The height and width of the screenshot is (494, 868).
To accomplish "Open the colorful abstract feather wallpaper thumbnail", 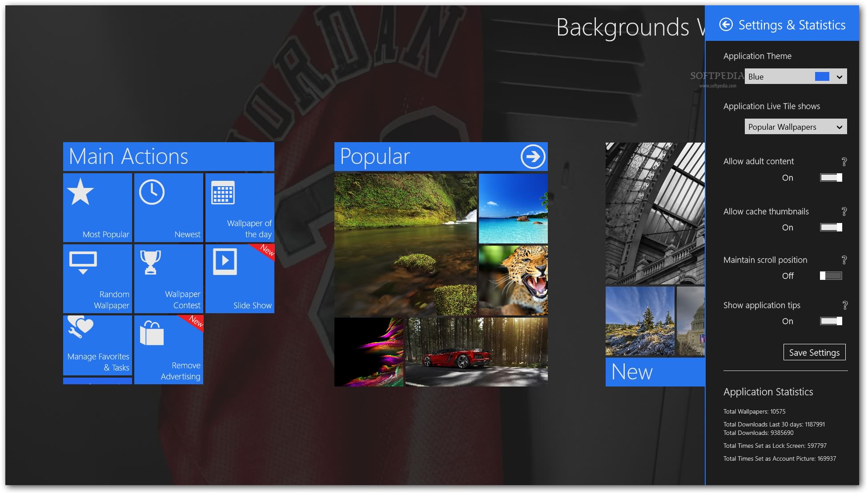I will pyautogui.click(x=369, y=352).
